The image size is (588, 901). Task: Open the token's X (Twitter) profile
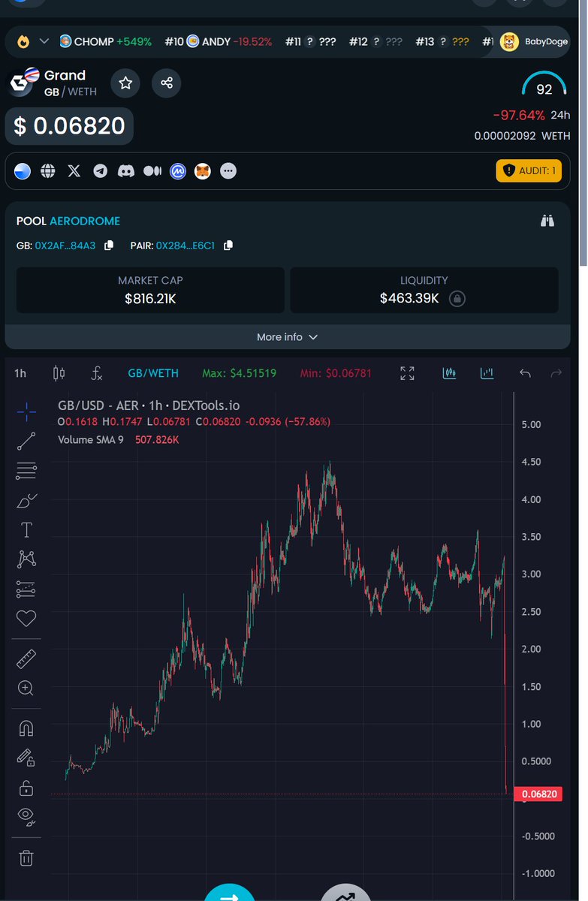point(74,171)
